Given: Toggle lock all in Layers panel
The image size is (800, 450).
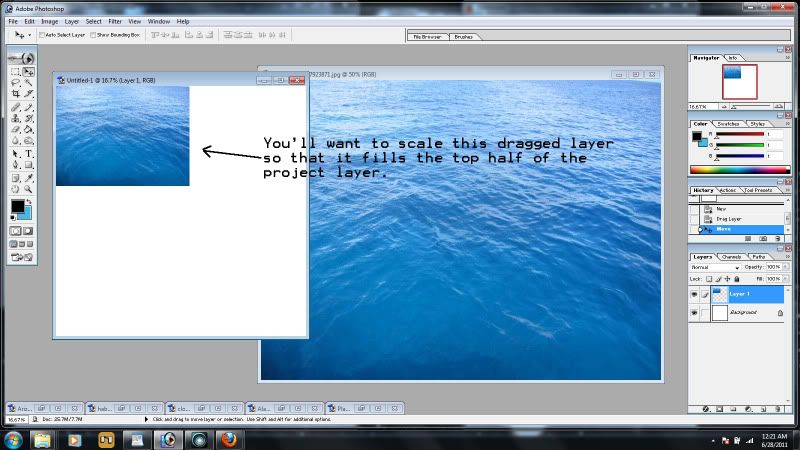Looking at the screenshot, I should pyautogui.click(x=737, y=279).
